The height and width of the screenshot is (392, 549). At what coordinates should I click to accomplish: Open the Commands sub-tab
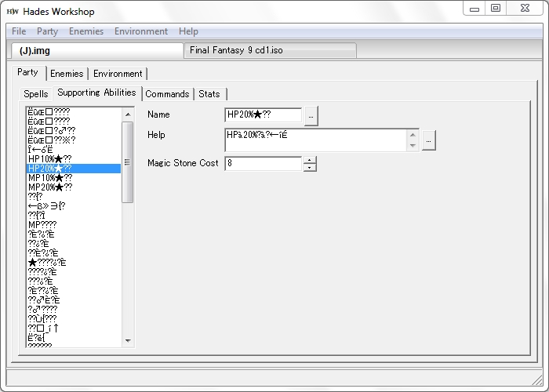[x=167, y=94]
